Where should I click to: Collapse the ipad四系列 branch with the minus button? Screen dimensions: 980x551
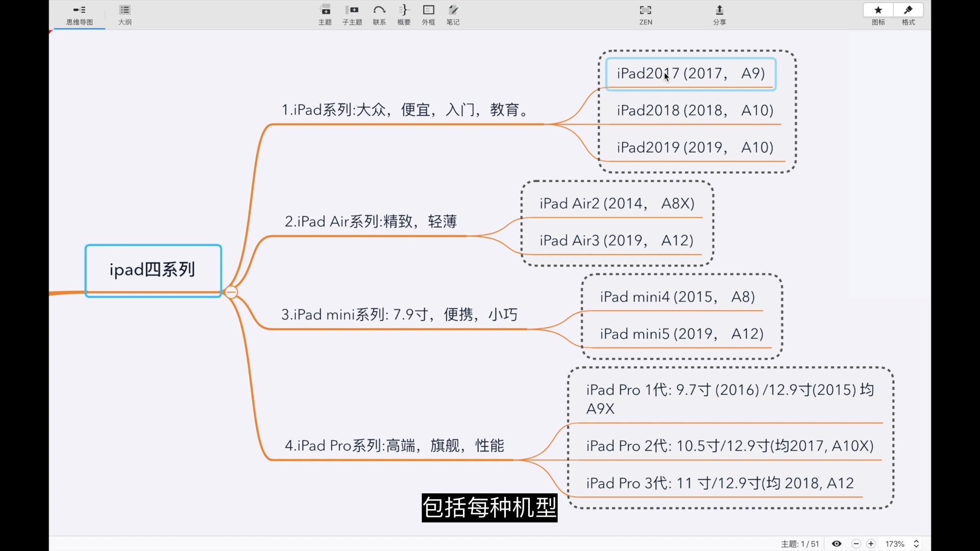click(x=231, y=292)
